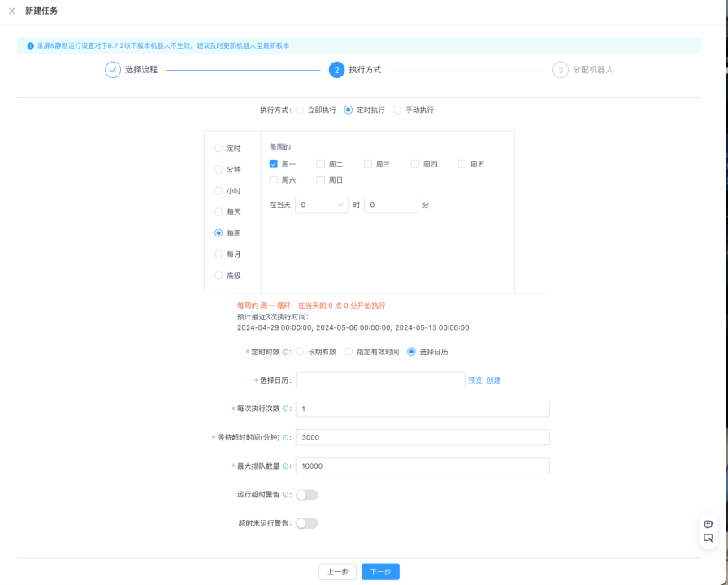Click info icon next to 每次执行次数
The image size is (728, 585).
(285, 409)
